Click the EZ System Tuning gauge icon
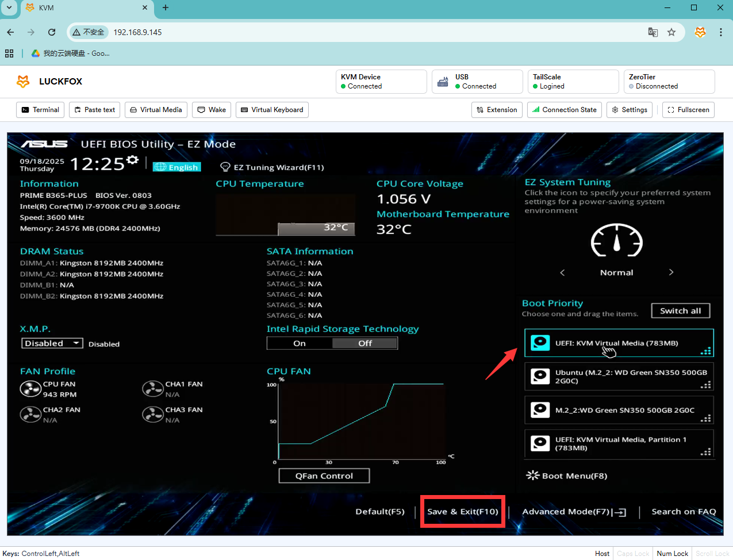This screenshot has height=560, width=733. pyautogui.click(x=616, y=240)
